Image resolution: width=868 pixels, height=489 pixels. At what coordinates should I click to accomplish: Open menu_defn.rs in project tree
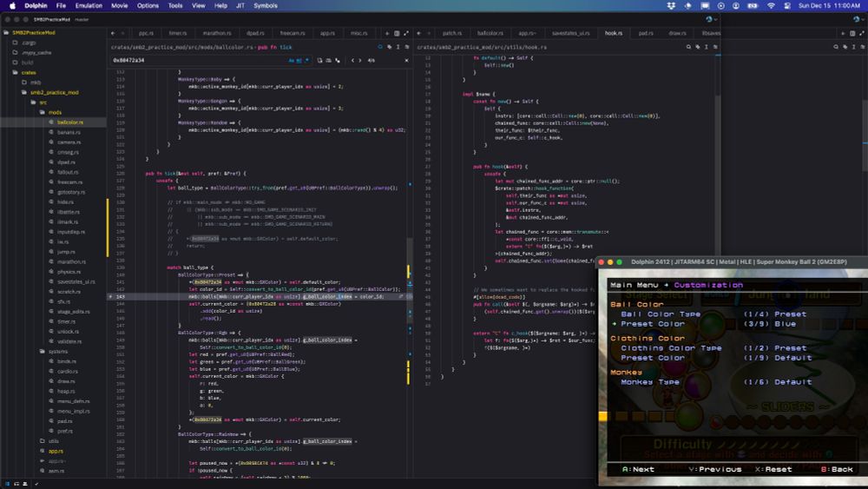tap(73, 401)
